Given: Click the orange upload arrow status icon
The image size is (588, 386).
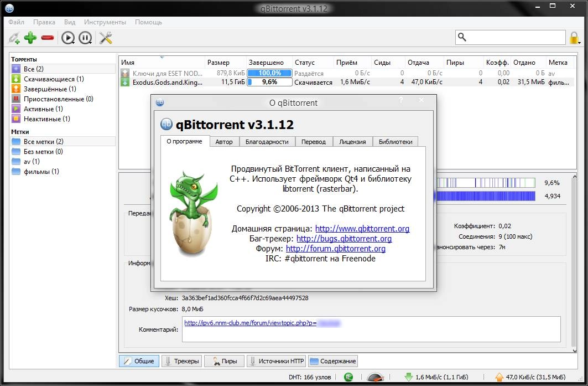Looking at the screenshot, I should tap(499, 377).
